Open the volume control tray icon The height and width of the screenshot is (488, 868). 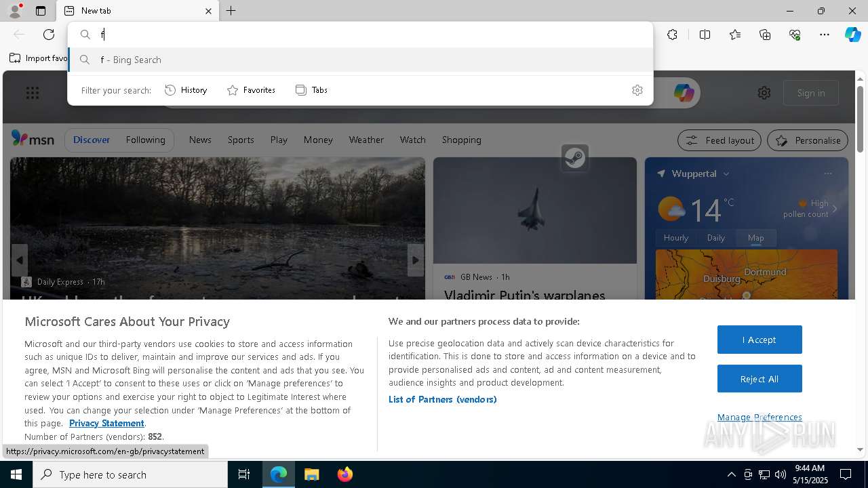[x=780, y=474]
